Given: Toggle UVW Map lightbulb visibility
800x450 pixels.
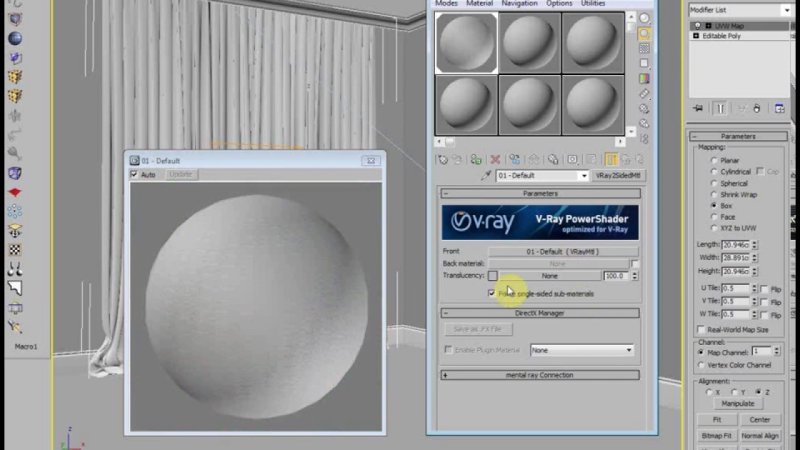Looking at the screenshot, I should click(697, 26).
